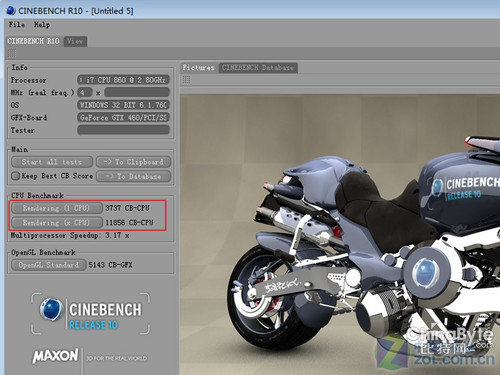Enable Keep Best CB Score checkbox
Viewport: 500px width, 375px height.
[x=15, y=176]
